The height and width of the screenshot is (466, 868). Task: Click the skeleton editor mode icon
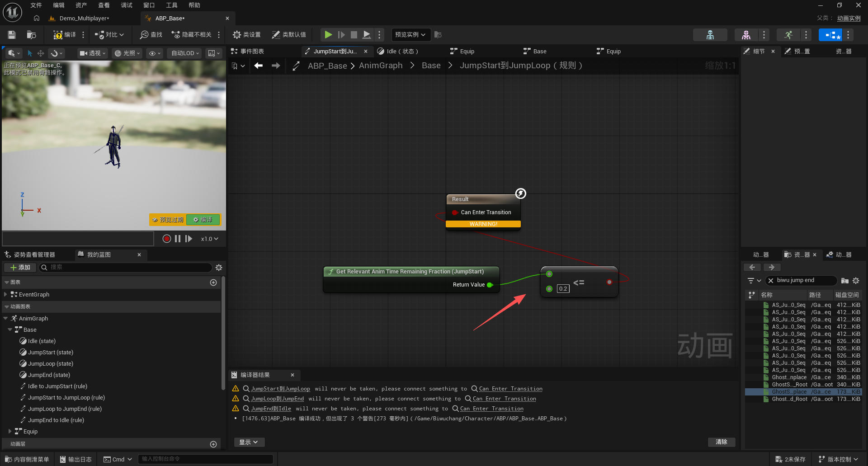710,35
